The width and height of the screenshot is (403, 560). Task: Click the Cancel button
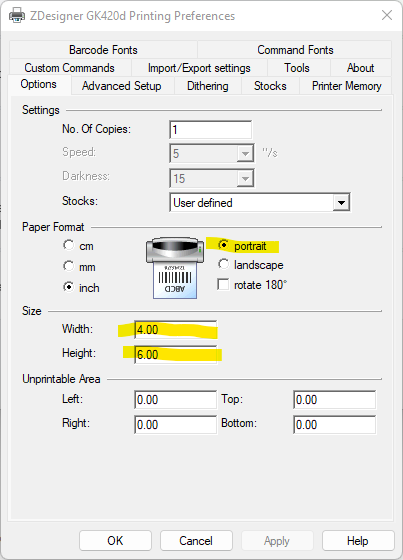tap(196, 540)
